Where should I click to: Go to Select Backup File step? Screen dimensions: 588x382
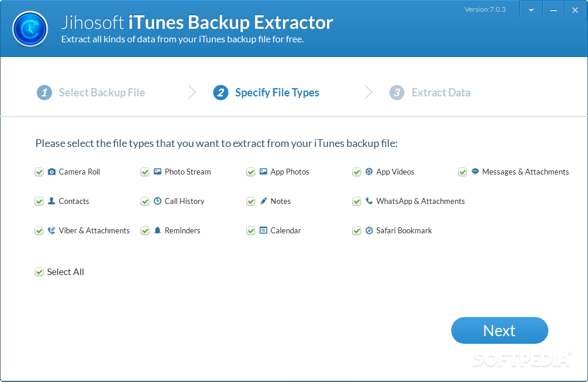(x=102, y=93)
